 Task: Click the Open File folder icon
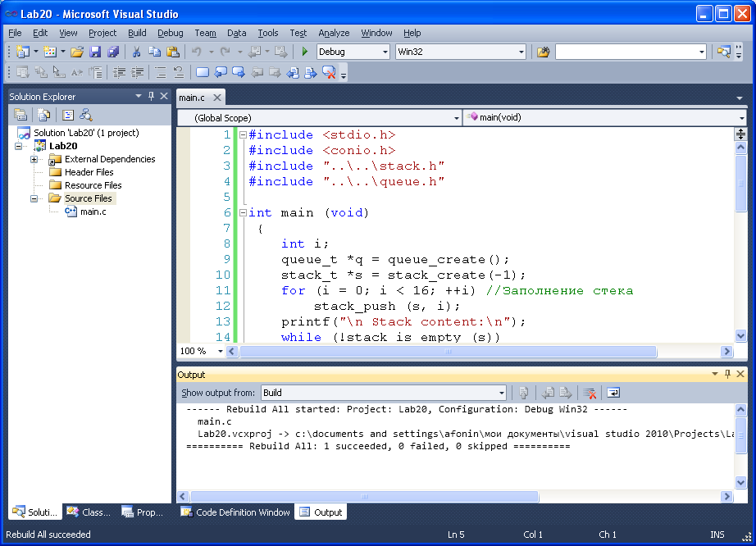[x=77, y=52]
